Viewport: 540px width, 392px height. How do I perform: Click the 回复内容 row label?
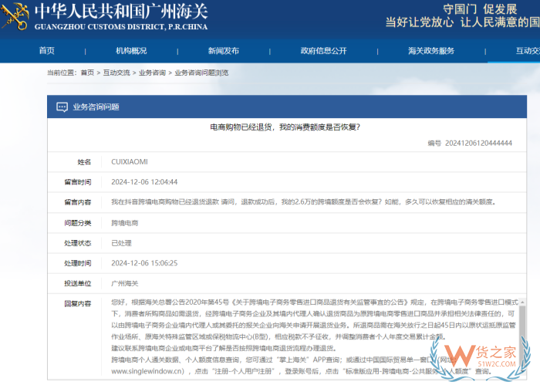(x=77, y=303)
